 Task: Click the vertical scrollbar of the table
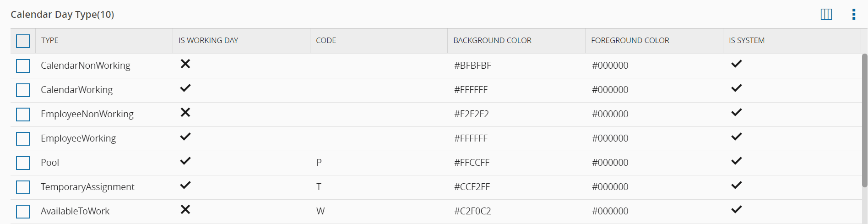point(864,120)
